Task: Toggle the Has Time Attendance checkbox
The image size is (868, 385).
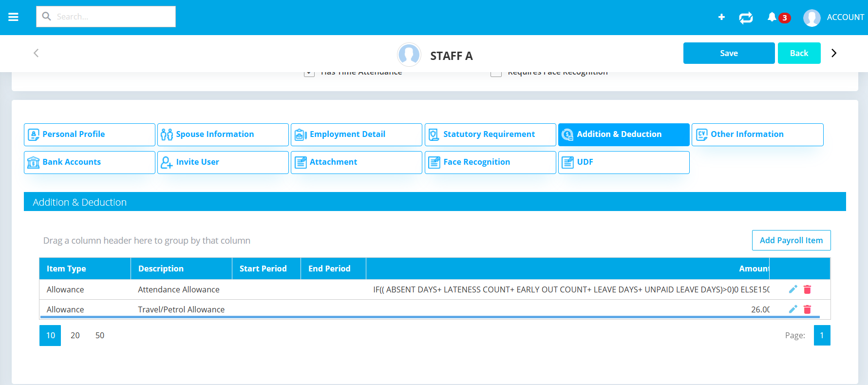Action: pos(309,74)
